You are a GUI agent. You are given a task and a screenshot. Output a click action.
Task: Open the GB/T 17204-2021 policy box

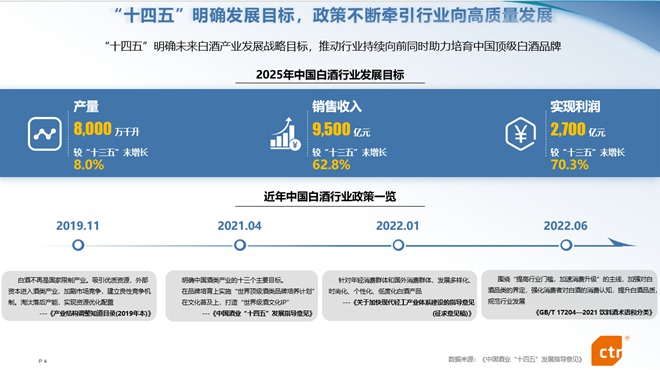[x=570, y=295]
